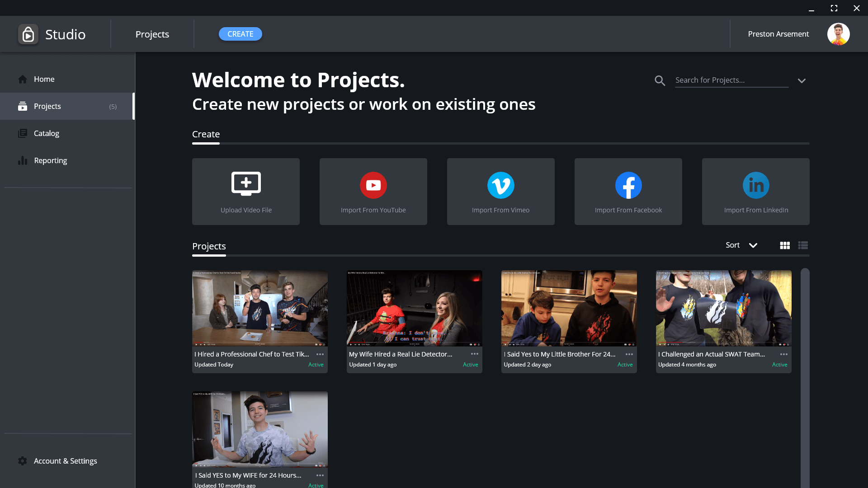The height and width of the screenshot is (488, 868).
Task: Click the Upload Video File icon
Action: [245, 183]
